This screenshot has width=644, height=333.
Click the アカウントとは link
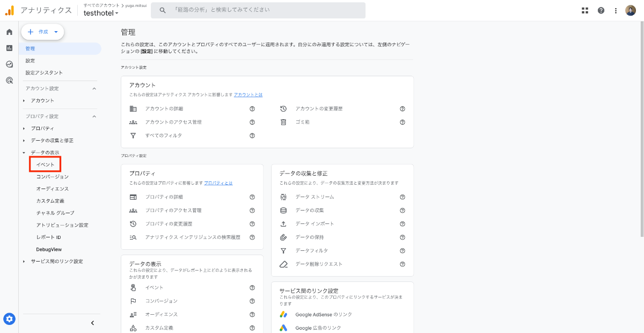coord(248,95)
